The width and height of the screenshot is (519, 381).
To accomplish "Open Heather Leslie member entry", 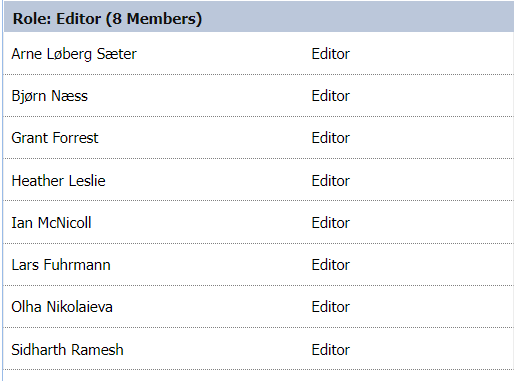I will (58, 181).
